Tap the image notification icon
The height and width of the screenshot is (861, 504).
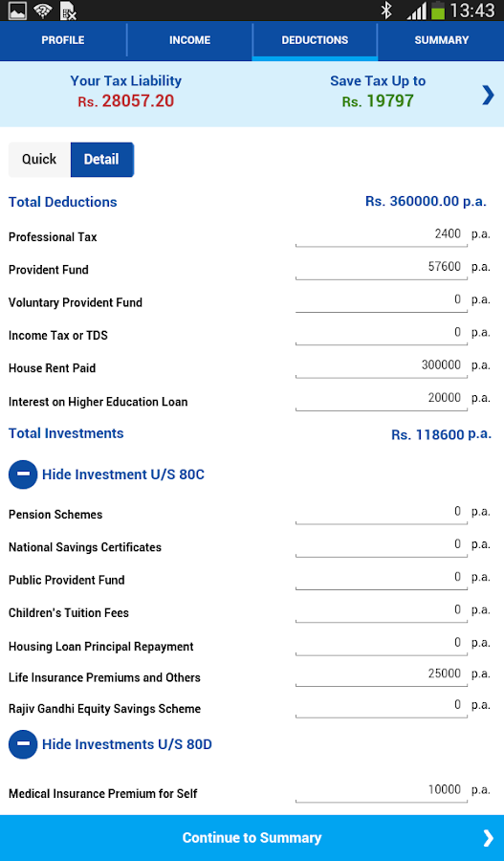point(17,11)
